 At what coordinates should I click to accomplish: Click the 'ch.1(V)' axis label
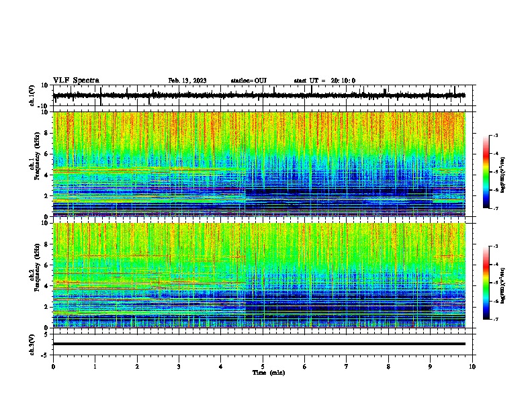coord(32,95)
